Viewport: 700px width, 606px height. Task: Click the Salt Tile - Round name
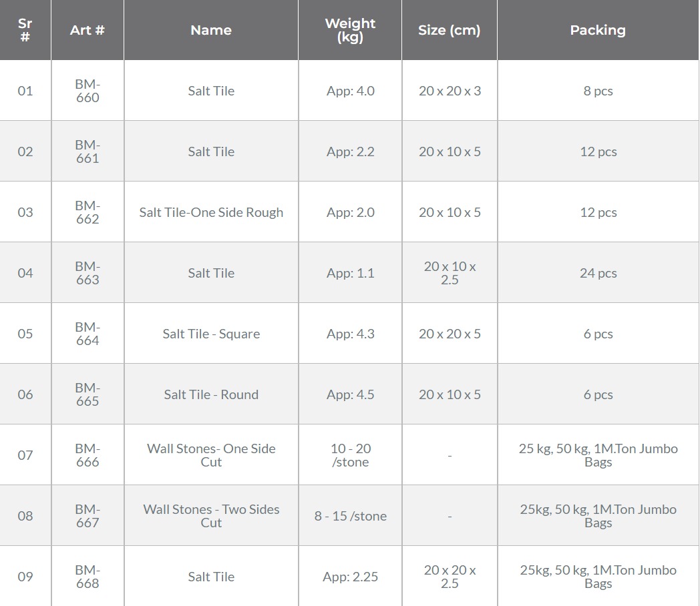pyautogui.click(x=211, y=394)
